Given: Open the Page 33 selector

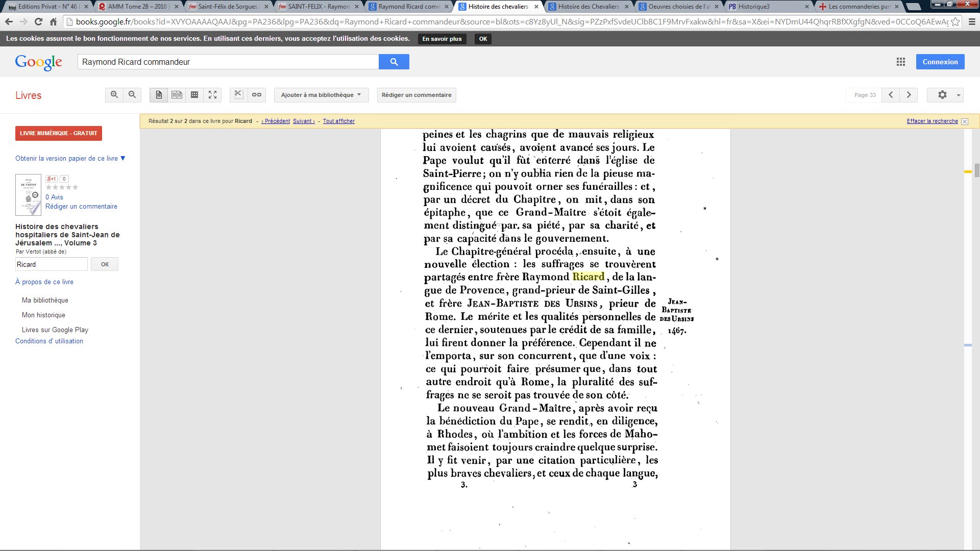Looking at the screenshot, I should pos(864,95).
